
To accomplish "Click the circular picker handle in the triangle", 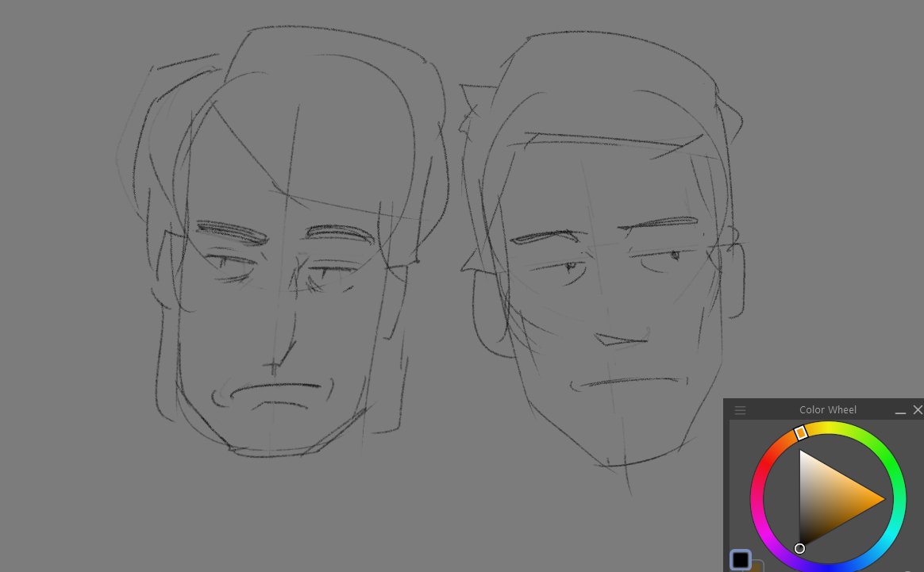I will tap(799, 548).
